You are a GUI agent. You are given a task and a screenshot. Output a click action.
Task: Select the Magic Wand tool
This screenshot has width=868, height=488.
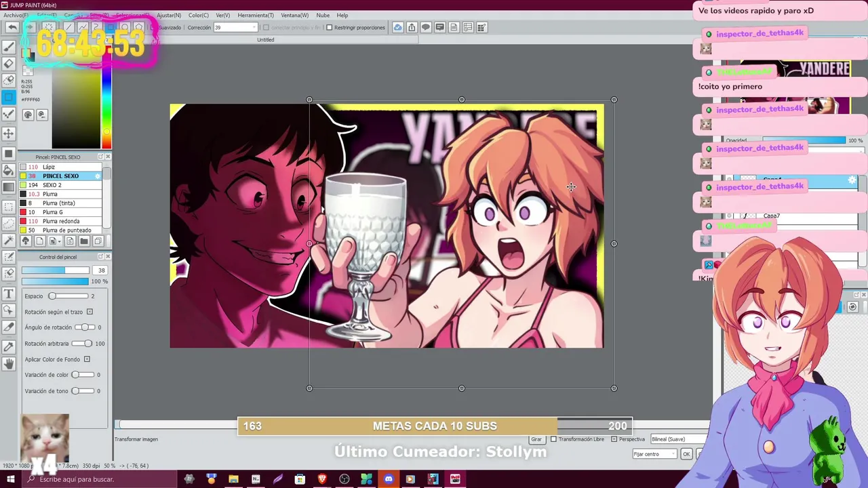click(9, 240)
